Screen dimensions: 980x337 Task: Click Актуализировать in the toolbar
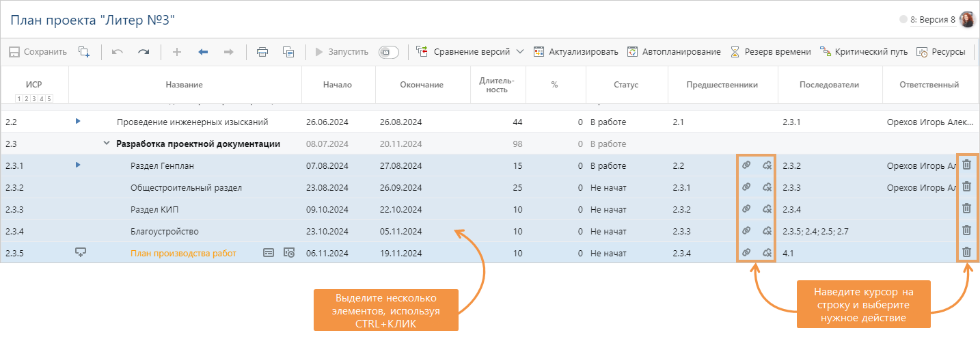[x=575, y=52]
